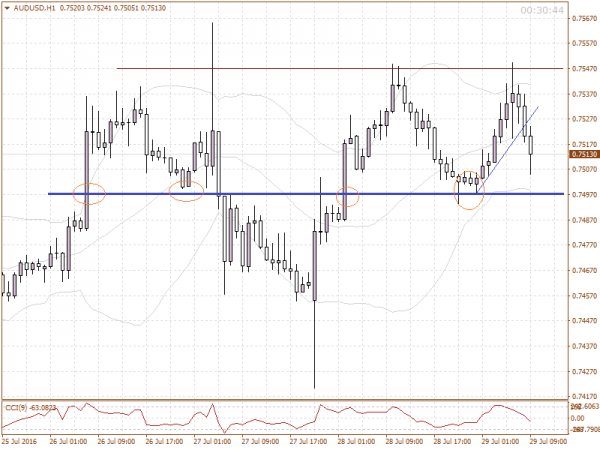Click the current price tag 0.75130

[583, 155]
